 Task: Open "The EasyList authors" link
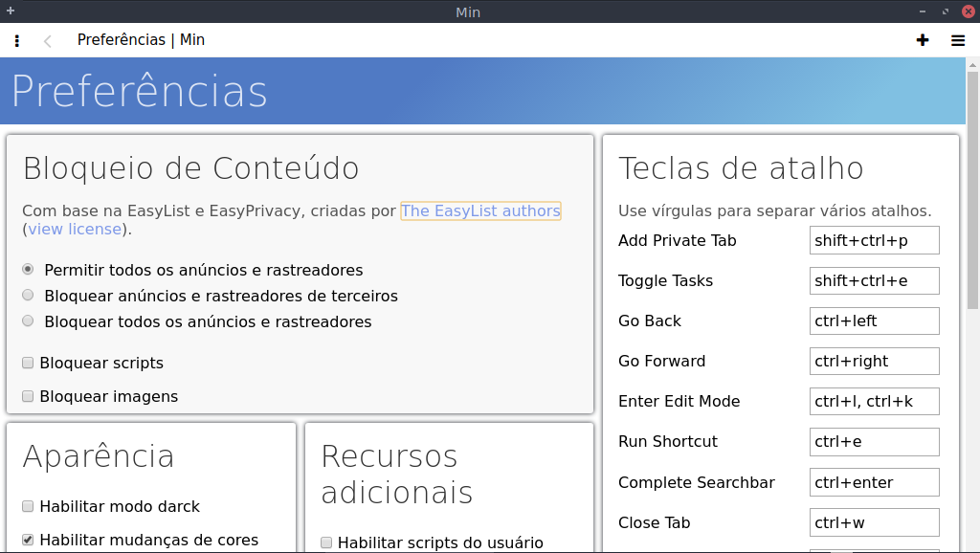point(480,210)
